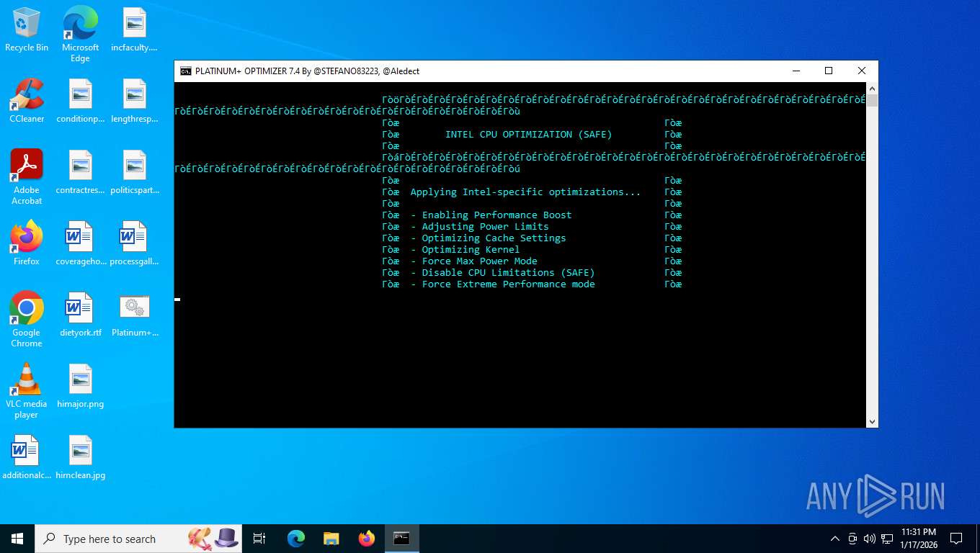The width and height of the screenshot is (980, 553).
Task: Open CCleaner desktop shortcut
Action: click(x=27, y=101)
